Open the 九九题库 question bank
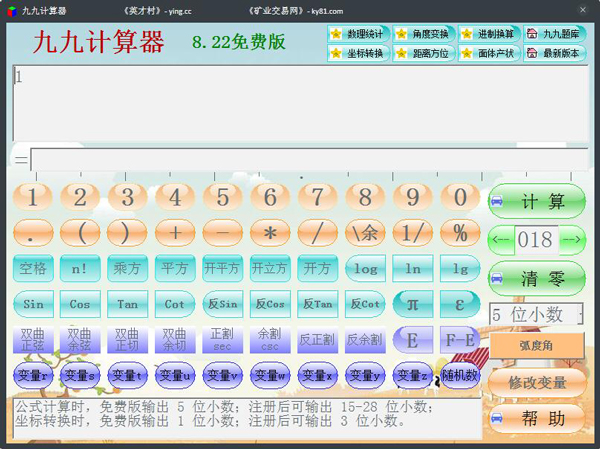The width and height of the screenshot is (600, 449). [554, 34]
